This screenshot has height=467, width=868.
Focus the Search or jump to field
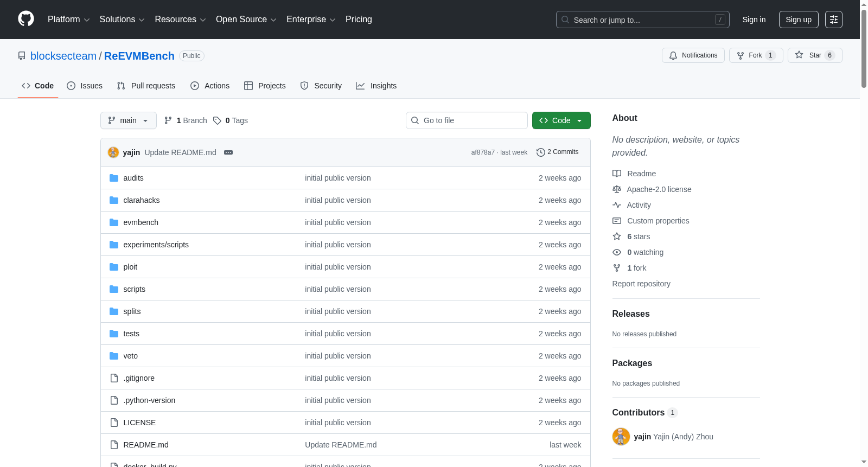tap(643, 20)
